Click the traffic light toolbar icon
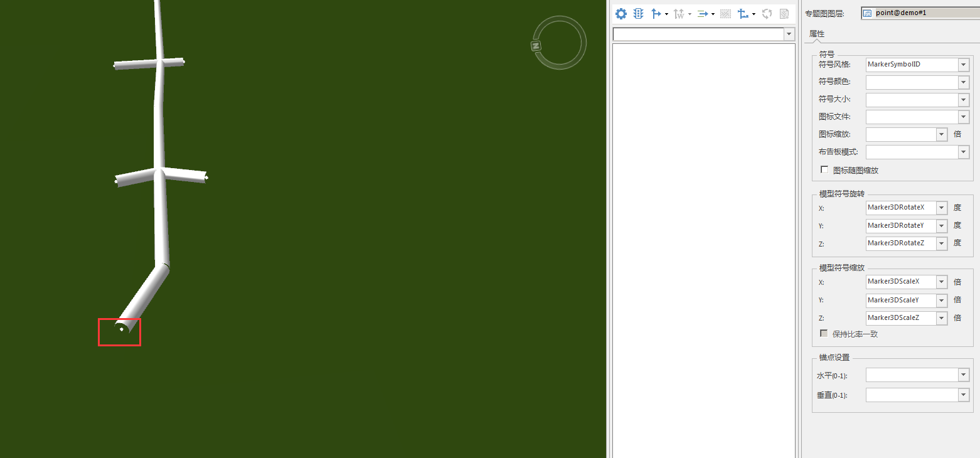Screen dimensions: 980x458 [639, 14]
